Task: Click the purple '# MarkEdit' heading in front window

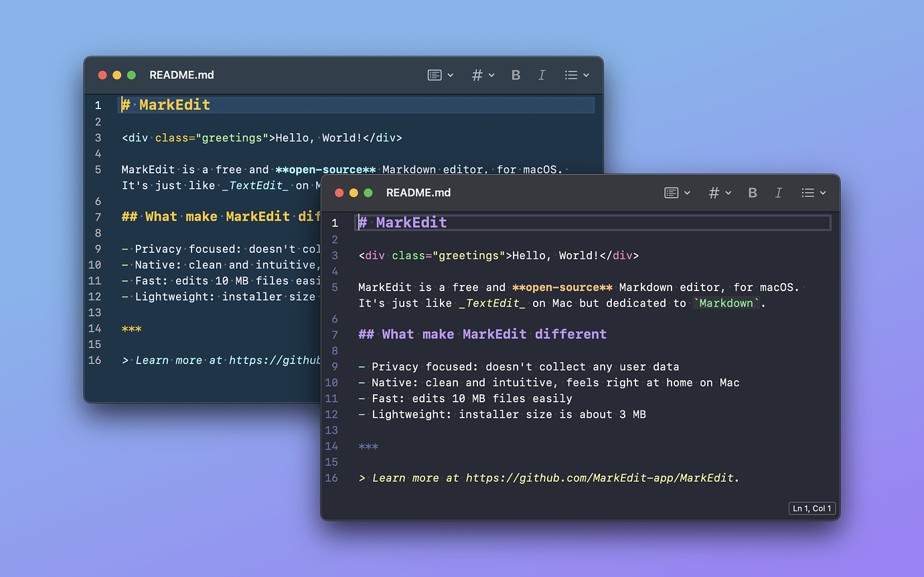Action: [x=402, y=222]
